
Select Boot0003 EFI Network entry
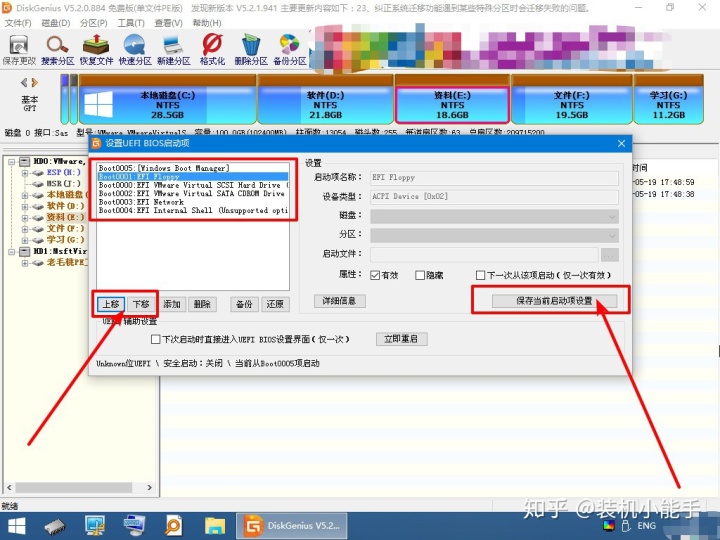pyautogui.click(x=193, y=202)
